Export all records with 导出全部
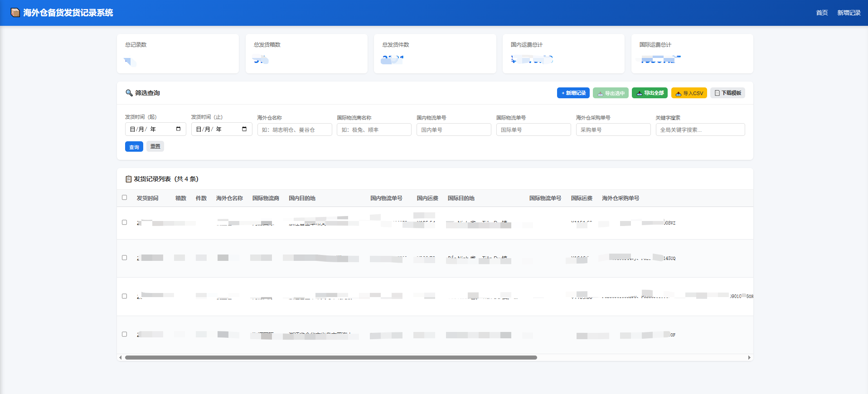868x394 pixels. point(650,93)
